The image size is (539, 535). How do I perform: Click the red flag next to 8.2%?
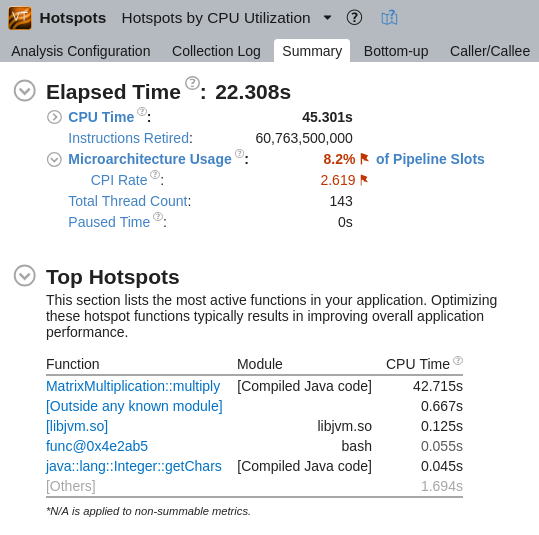tap(364, 159)
